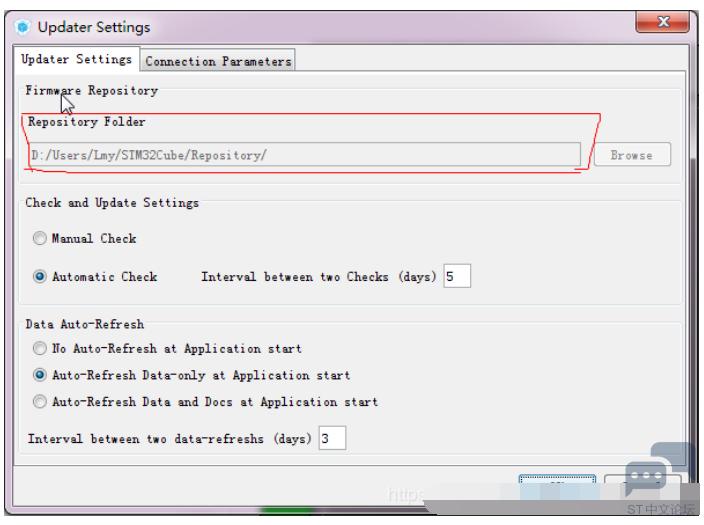Click the chat bubble watermark icon
The image size is (704, 525).
(655, 470)
